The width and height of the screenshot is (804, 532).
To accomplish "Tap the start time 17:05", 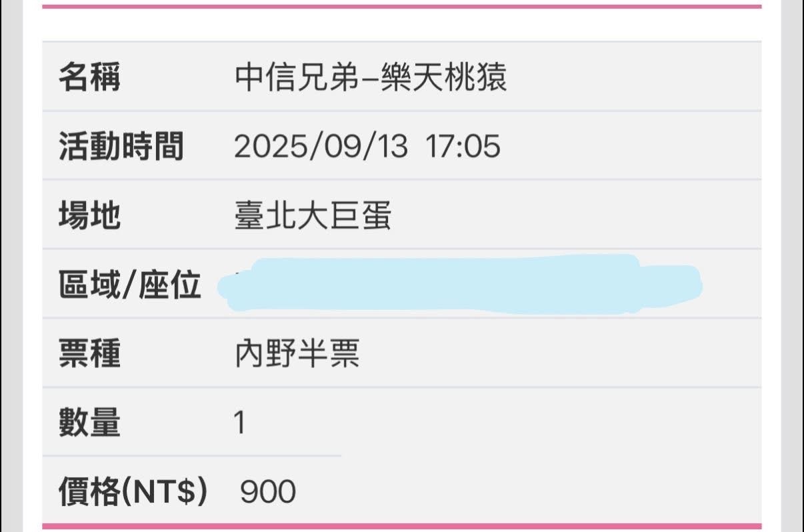I will (463, 146).
